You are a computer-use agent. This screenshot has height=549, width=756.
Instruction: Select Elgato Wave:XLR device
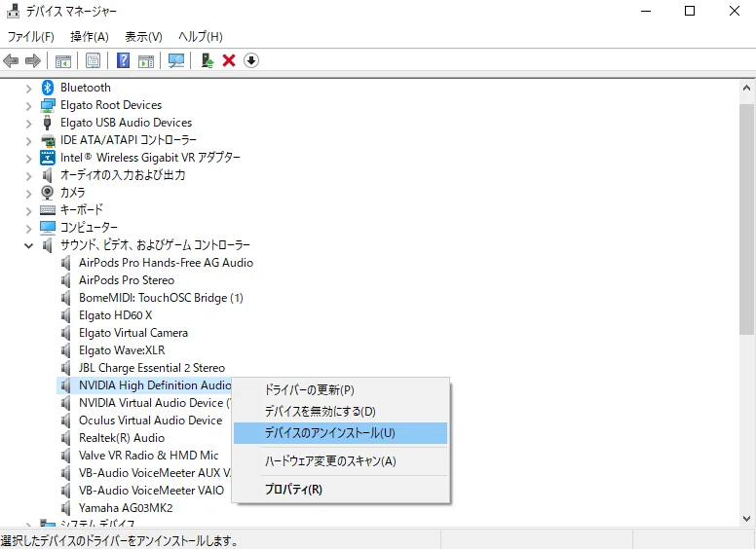pyautogui.click(x=122, y=350)
